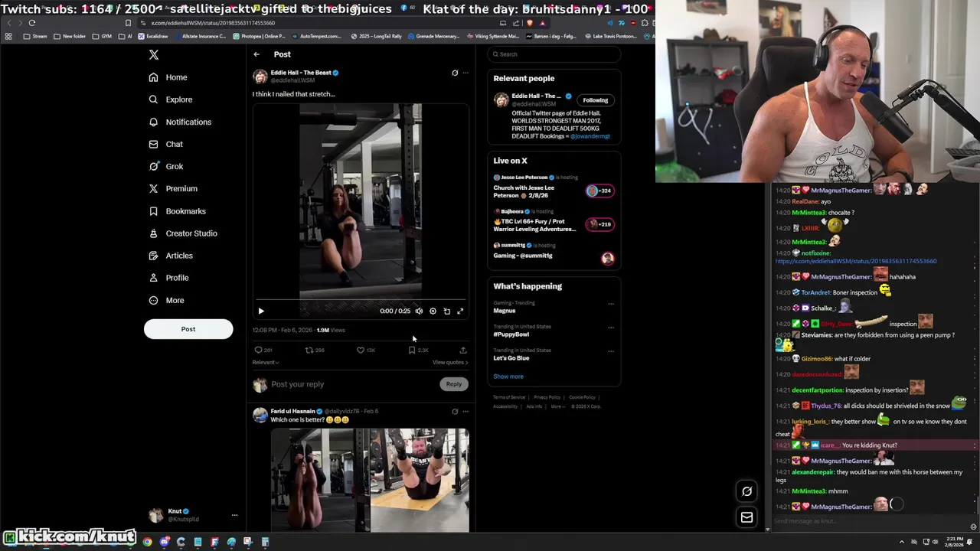Open the Stream bookmarks folder

click(35, 36)
